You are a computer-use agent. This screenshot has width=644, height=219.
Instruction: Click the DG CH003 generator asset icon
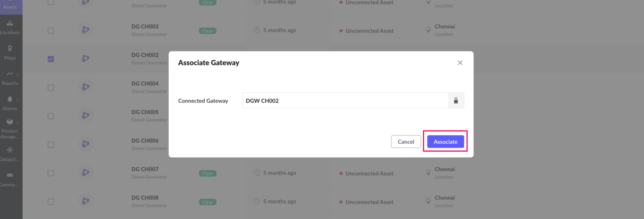(86, 30)
